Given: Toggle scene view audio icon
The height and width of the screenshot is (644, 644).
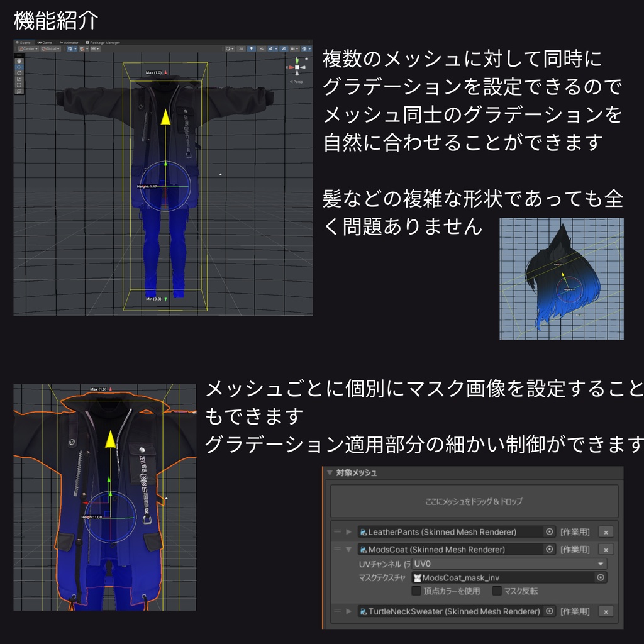Looking at the screenshot, I should tap(262, 48).
